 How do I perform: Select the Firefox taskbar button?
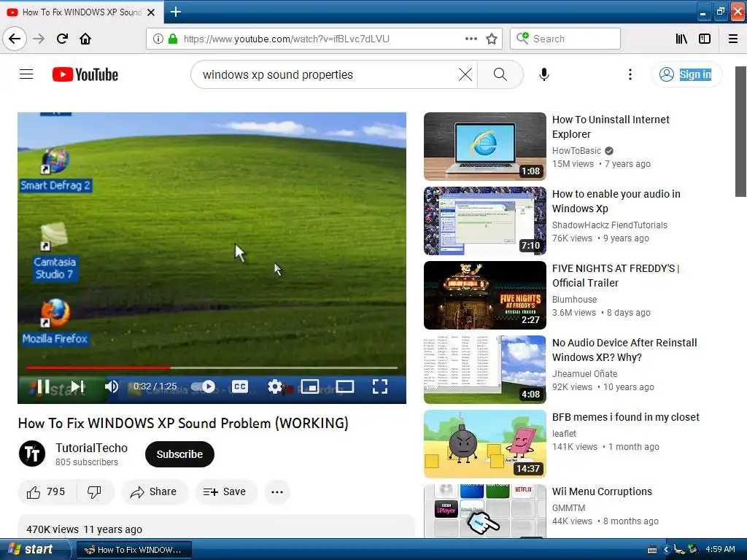(133, 550)
